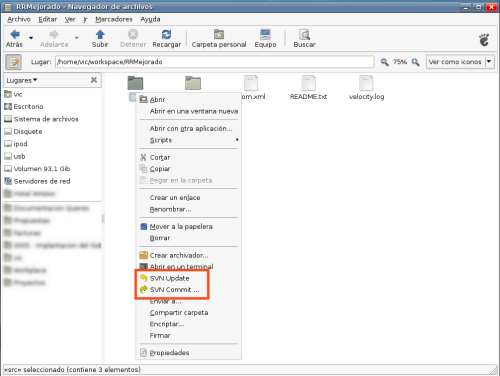
Task: Select ipod in the sidebar
Action: tap(16, 144)
